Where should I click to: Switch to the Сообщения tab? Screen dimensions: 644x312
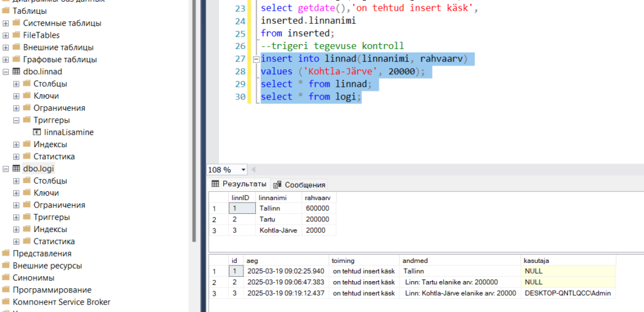click(x=300, y=184)
